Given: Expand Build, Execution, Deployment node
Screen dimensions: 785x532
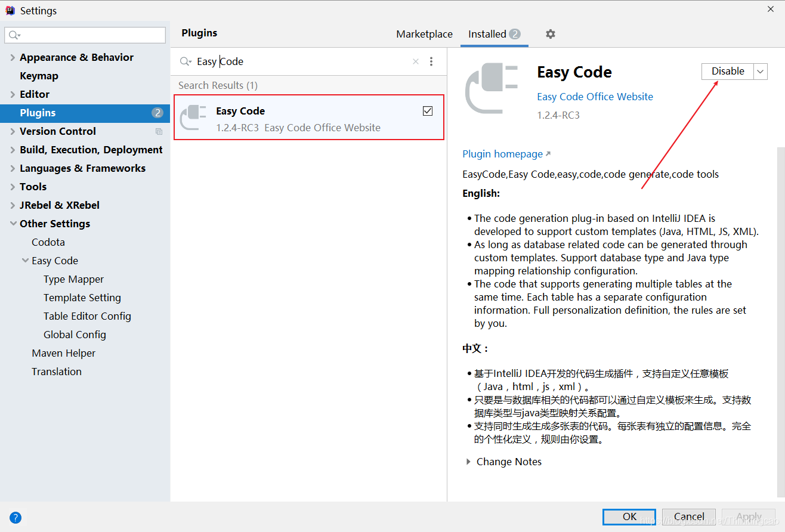Looking at the screenshot, I should point(13,150).
